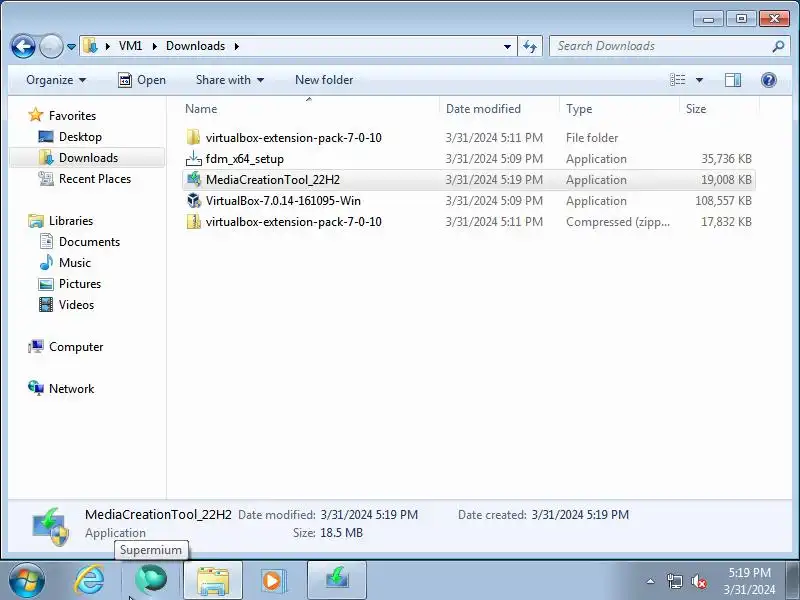This screenshot has height=600, width=800.
Task: Open Desktop in Favorites
Action: (x=80, y=137)
